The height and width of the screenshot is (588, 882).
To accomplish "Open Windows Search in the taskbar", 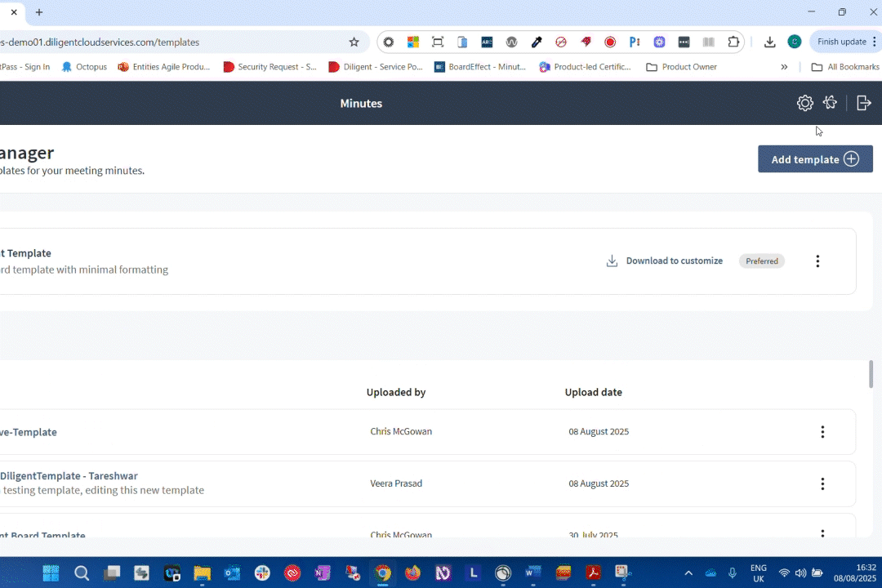I will (x=82, y=572).
